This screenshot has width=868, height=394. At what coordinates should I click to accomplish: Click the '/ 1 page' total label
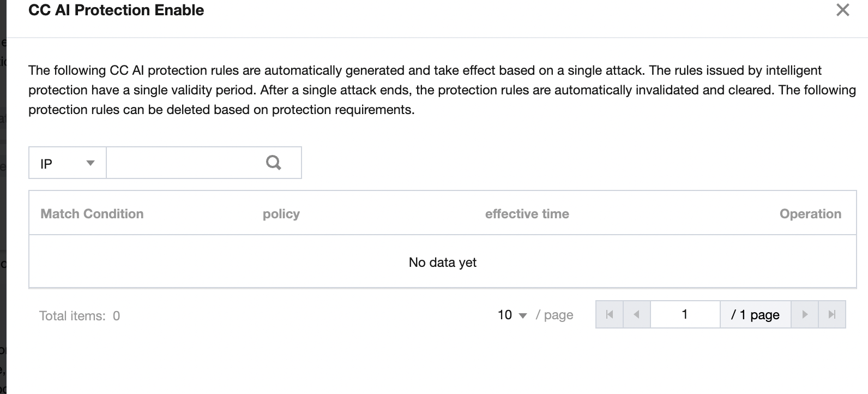(755, 315)
